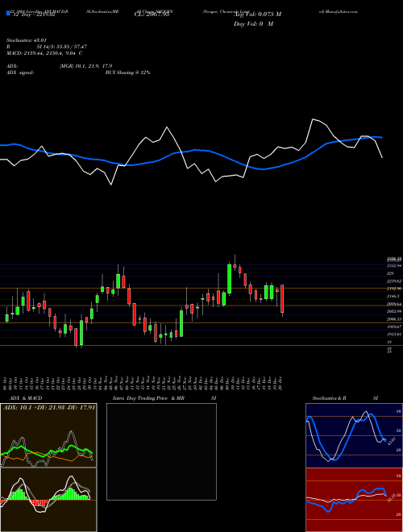
Task: Select the 2052.99 price axis label
Action: [x=394, y=311]
